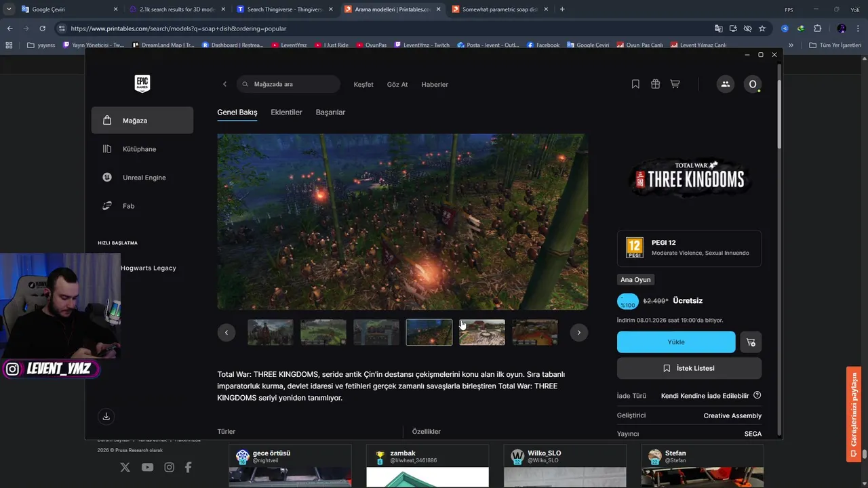This screenshot has width=868, height=488.
Task: Click the İstek Listesi wishlist button
Action: click(689, 368)
